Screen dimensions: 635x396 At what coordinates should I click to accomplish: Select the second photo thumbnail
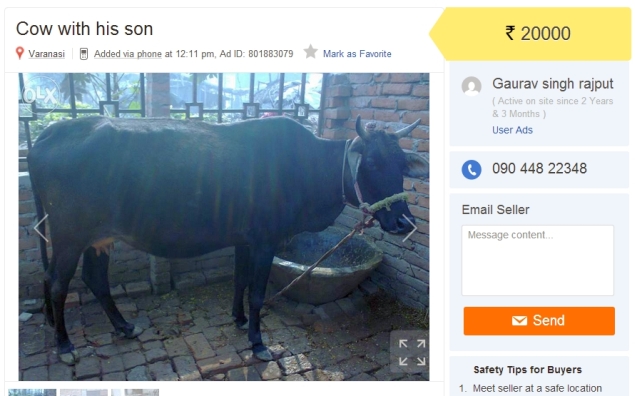click(84, 392)
